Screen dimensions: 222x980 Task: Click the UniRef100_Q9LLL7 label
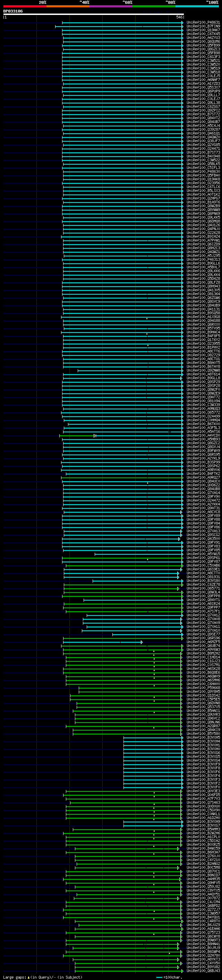click(x=203, y=95)
